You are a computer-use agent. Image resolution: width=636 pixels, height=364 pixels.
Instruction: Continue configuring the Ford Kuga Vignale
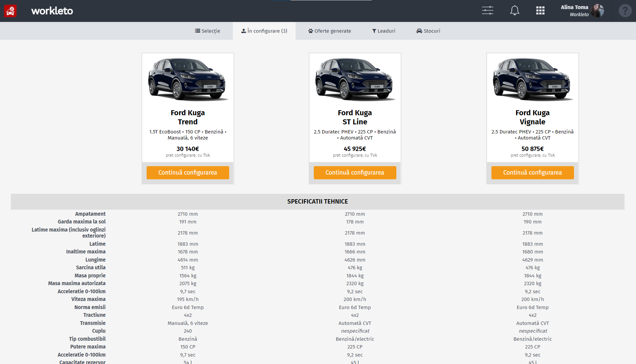click(533, 173)
